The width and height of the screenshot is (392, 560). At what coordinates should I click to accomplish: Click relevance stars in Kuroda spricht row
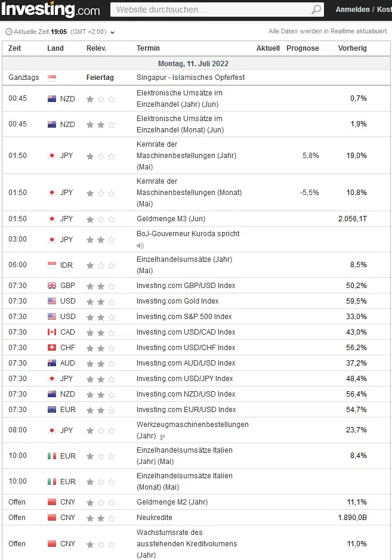tap(101, 240)
